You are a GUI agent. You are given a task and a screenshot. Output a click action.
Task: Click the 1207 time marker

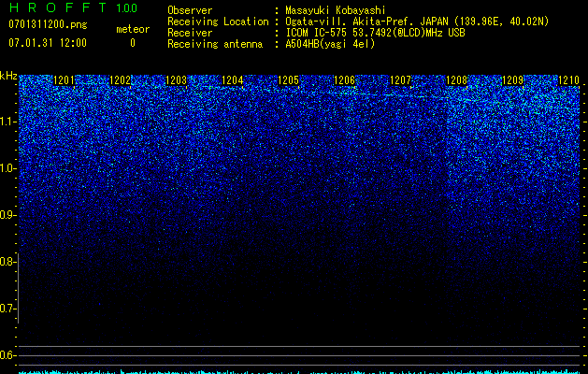400,80
